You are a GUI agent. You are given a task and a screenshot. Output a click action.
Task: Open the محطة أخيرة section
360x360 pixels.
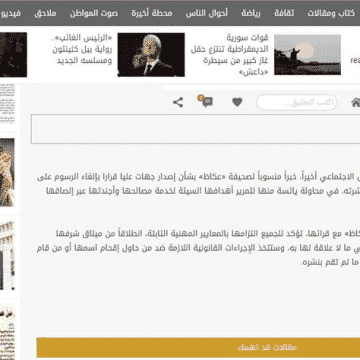coord(152,13)
